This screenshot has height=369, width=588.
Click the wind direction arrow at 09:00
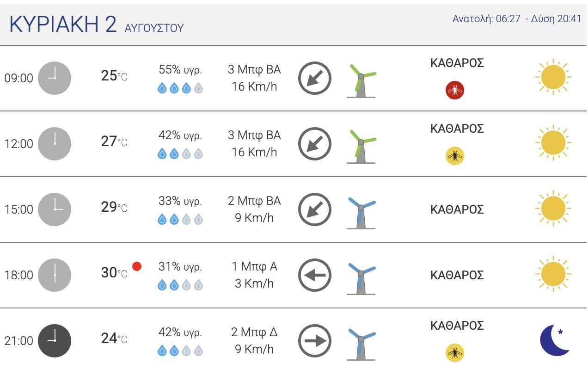[315, 78]
